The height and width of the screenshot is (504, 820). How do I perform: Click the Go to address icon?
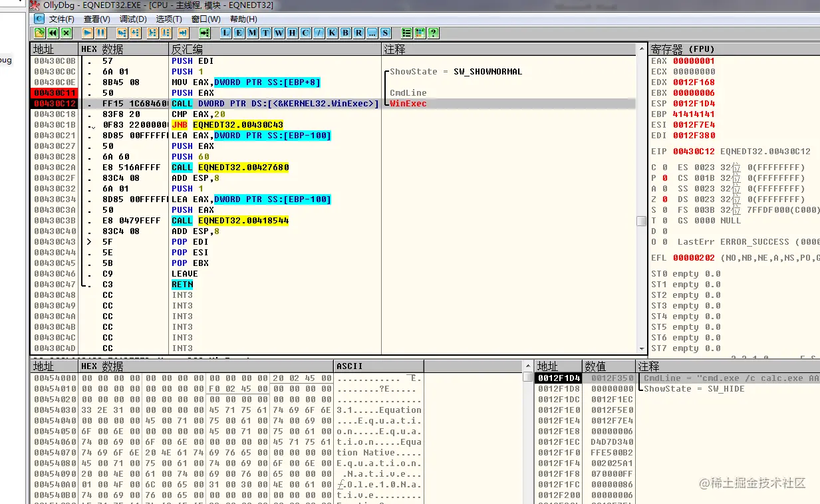204,33
